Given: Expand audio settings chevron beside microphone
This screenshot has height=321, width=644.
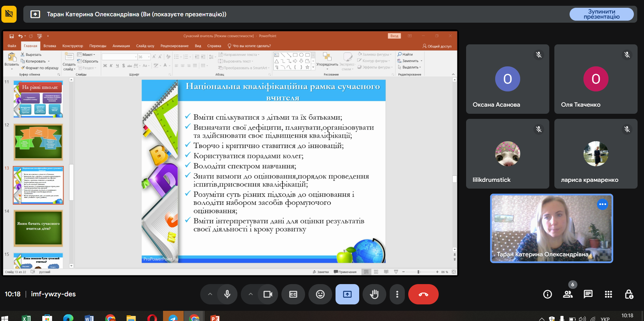Looking at the screenshot, I should (210, 294).
